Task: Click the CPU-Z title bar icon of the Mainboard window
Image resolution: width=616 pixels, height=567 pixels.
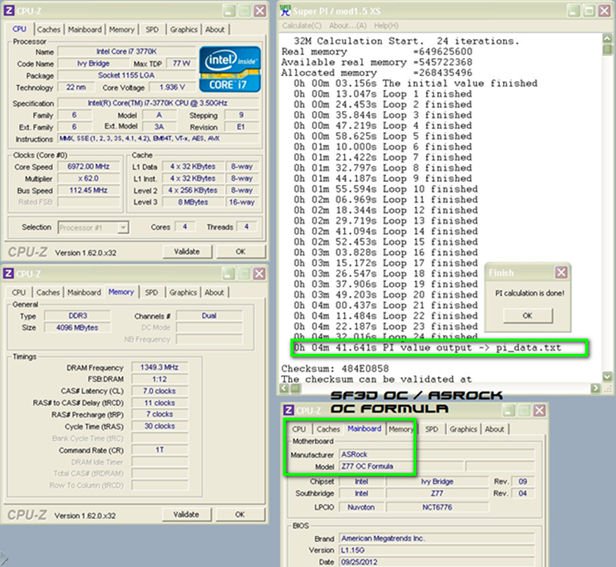Action: point(288,410)
